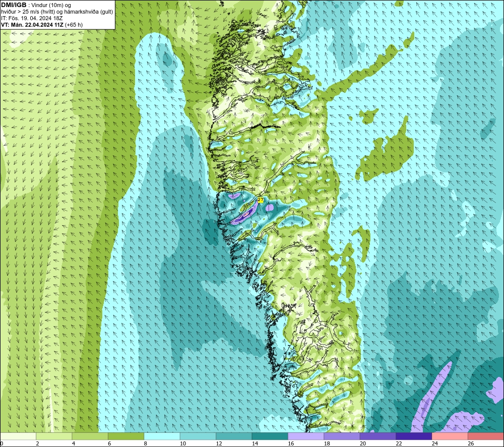Click the 16–18 m/s light purple legend swatch
This screenshot has width=504, height=447.
tap(306, 436)
